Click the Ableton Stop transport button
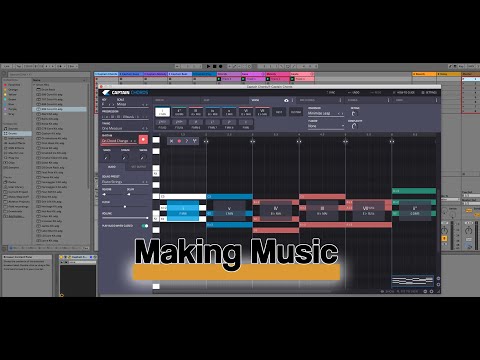480x360 pixels. coord(215,66)
